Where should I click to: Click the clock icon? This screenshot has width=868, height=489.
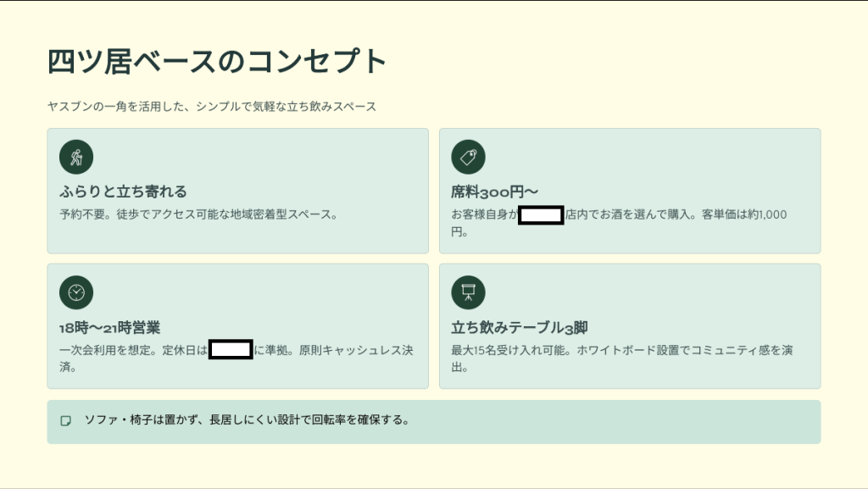click(76, 292)
